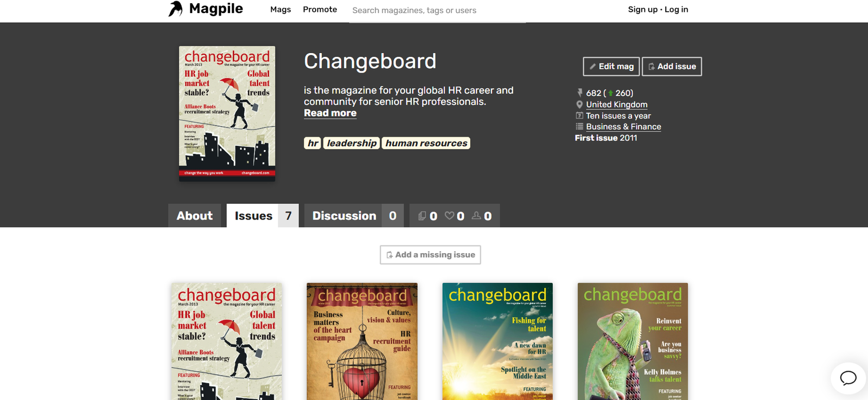This screenshot has width=868, height=400.
Task: Select the leadership tag
Action: point(352,143)
